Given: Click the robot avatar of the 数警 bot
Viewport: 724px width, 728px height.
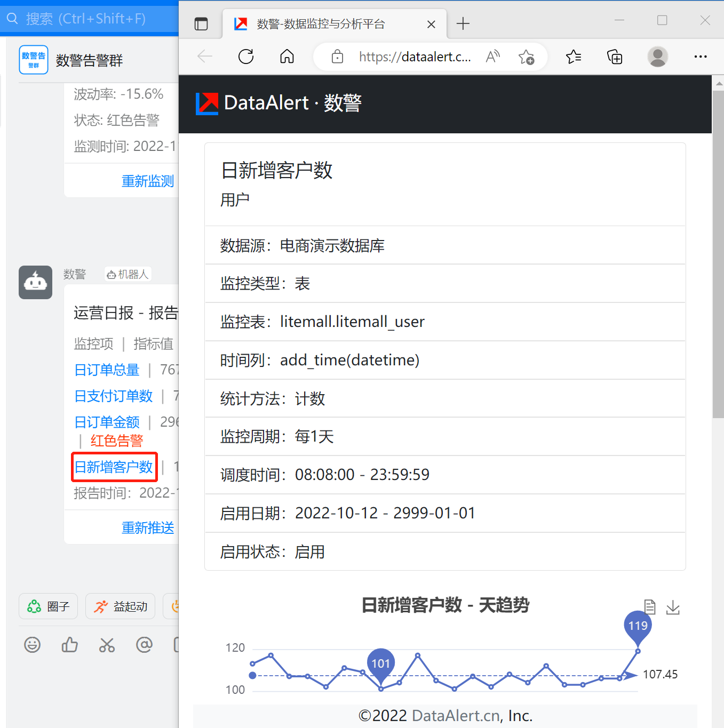Looking at the screenshot, I should tap(35, 282).
